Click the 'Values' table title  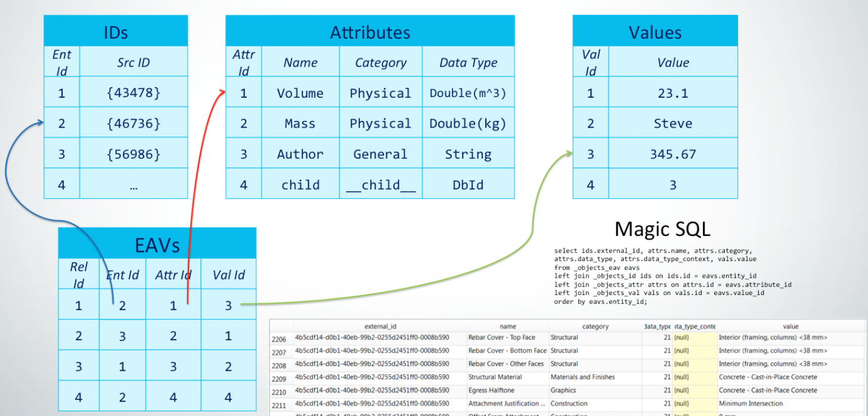point(655,32)
